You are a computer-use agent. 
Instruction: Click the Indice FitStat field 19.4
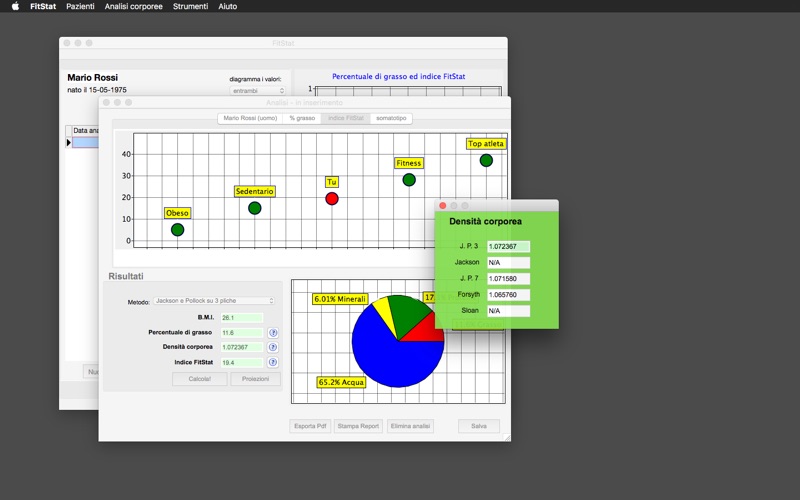(242, 363)
